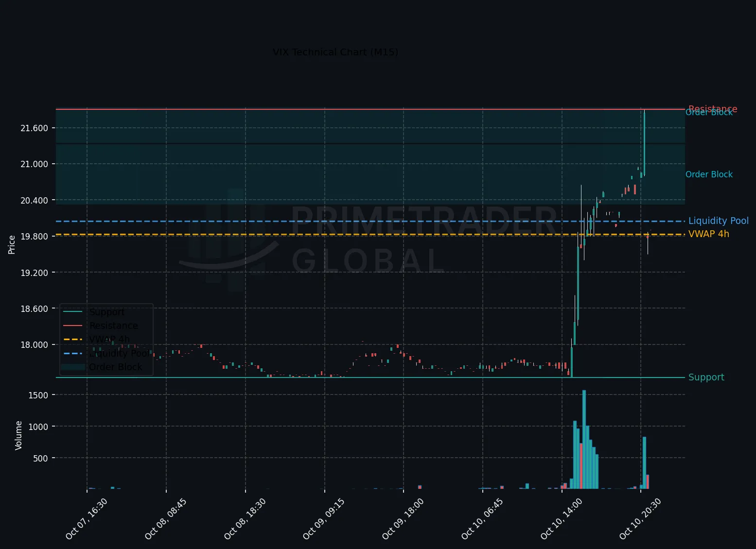Pick the "Oct 09, 18:00" time label
Viewport: 756px width, 549px height.
click(x=403, y=518)
